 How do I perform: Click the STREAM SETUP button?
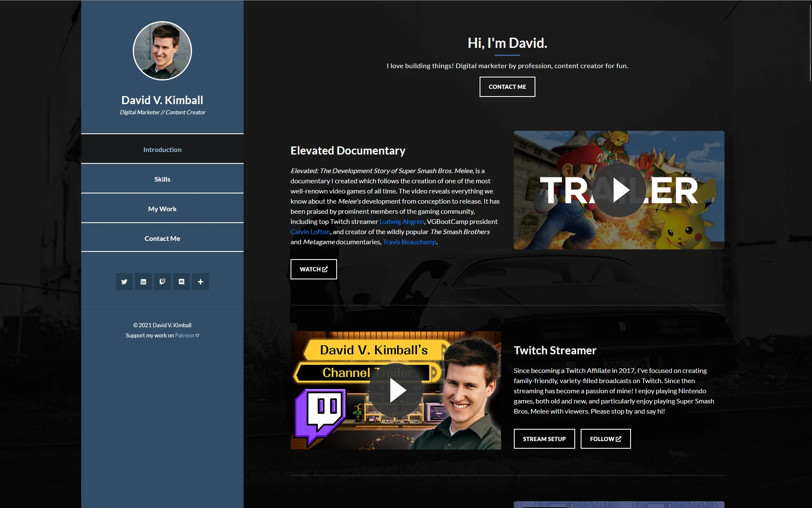(544, 439)
